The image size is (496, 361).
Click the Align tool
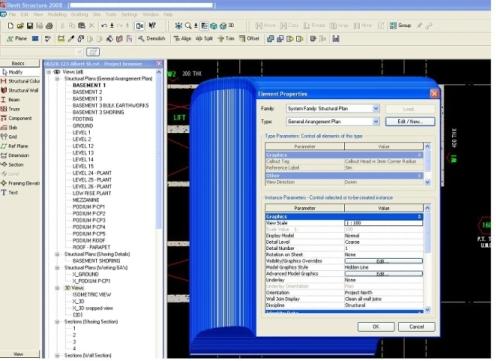(182, 39)
